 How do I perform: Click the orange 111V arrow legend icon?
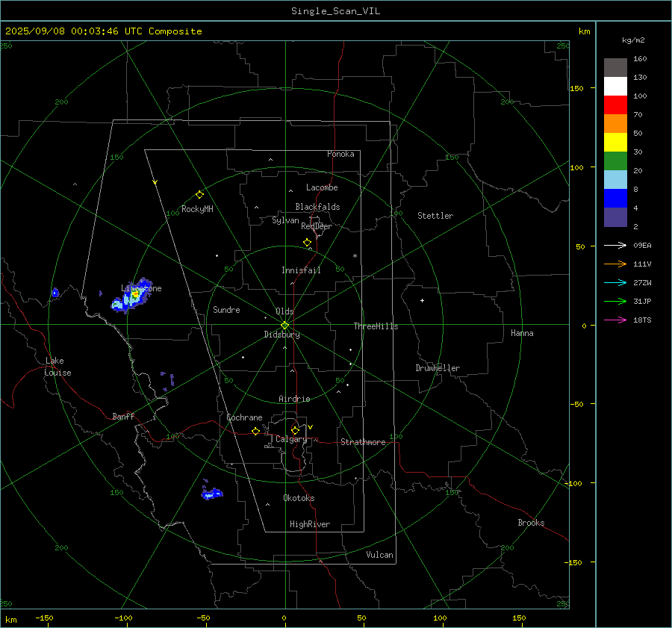[x=615, y=264]
